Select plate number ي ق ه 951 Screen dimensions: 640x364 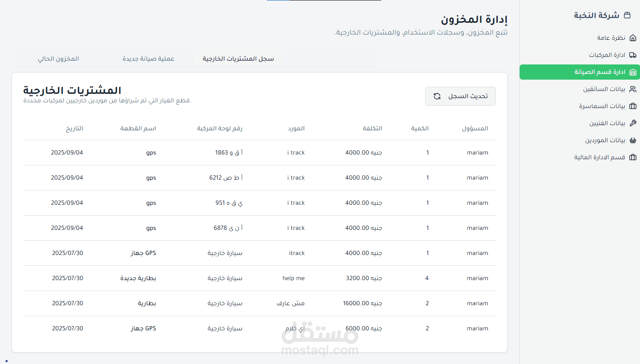click(x=229, y=203)
